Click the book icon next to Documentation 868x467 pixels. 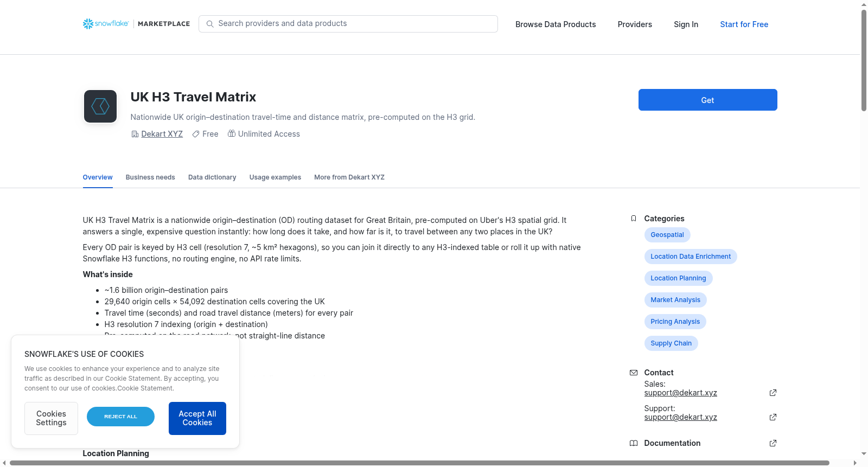[x=634, y=443]
